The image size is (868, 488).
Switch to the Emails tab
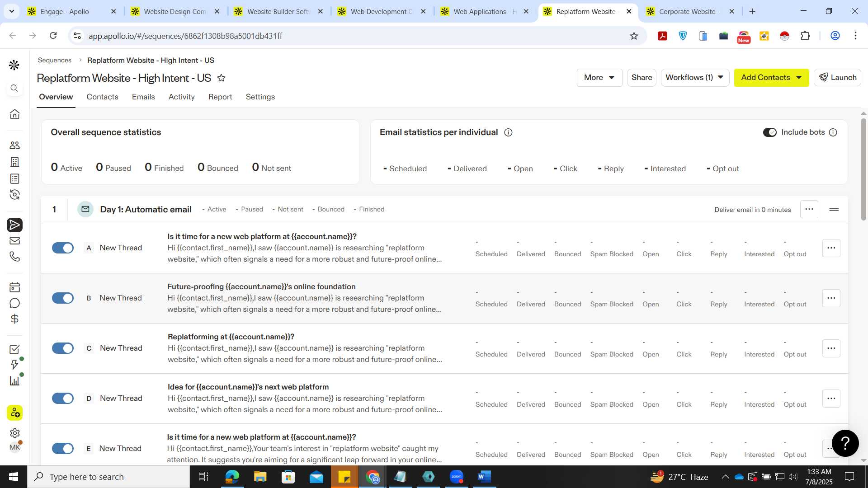(x=143, y=97)
